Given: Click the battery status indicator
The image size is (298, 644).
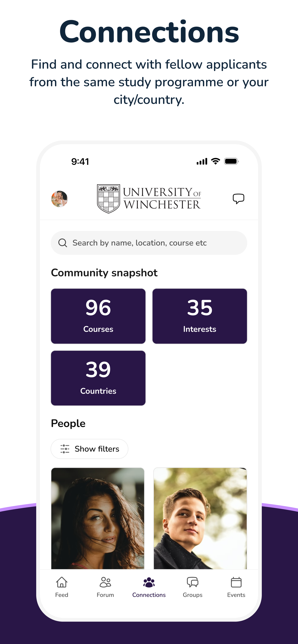Looking at the screenshot, I should (231, 162).
